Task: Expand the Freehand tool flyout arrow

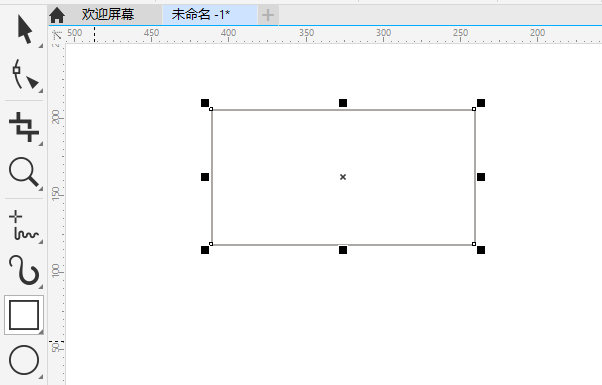Action: (x=40, y=241)
